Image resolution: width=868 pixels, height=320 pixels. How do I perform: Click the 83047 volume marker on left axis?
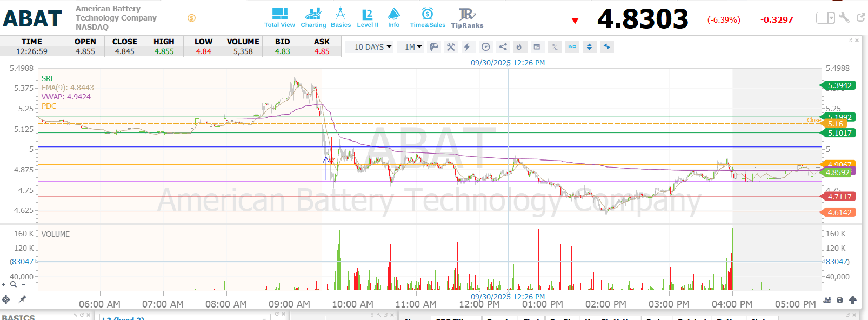coord(22,262)
